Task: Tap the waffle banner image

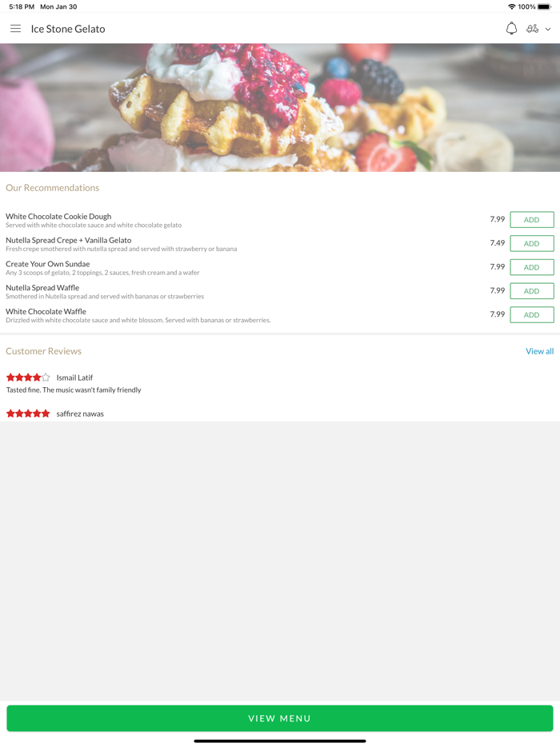Action: click(x=280, y=108)
